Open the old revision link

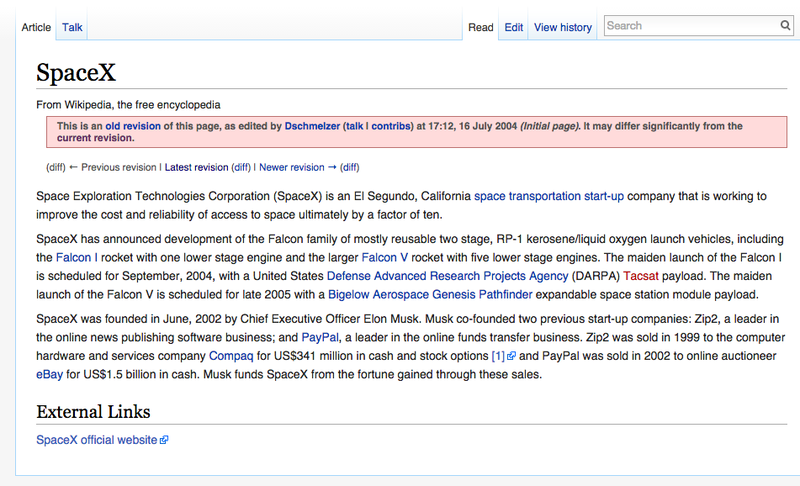coord(133,126)
